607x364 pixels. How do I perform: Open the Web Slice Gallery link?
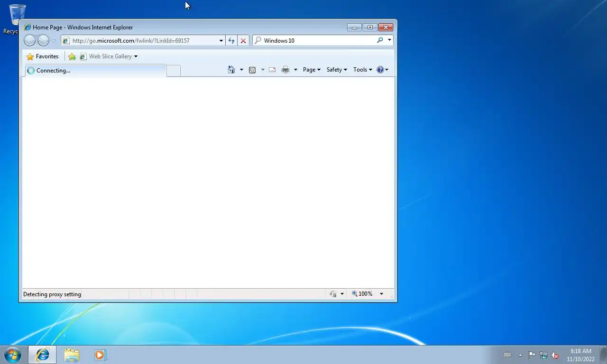click(x=106, y=56)
